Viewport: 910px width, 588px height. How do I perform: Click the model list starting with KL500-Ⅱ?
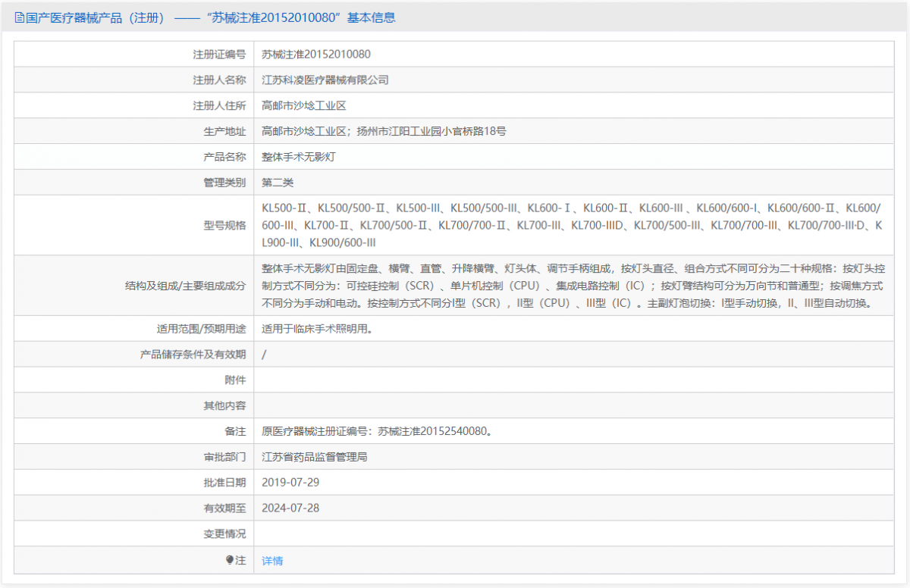573,225
